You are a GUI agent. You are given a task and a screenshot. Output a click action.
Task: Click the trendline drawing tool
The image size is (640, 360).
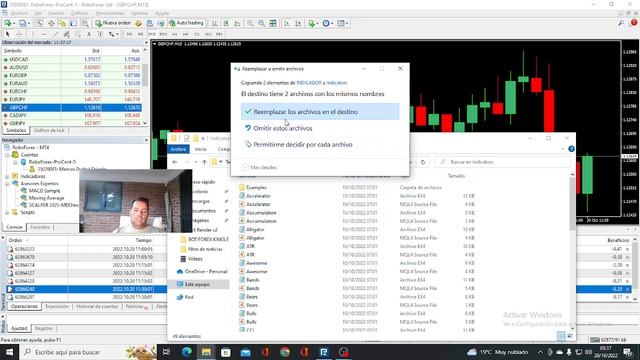coord(55,34)
